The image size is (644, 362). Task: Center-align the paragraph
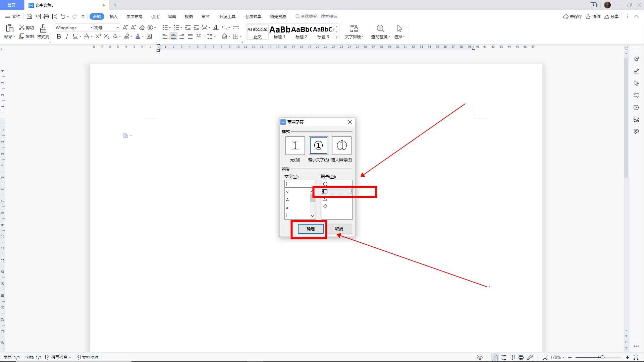(173, 36)
